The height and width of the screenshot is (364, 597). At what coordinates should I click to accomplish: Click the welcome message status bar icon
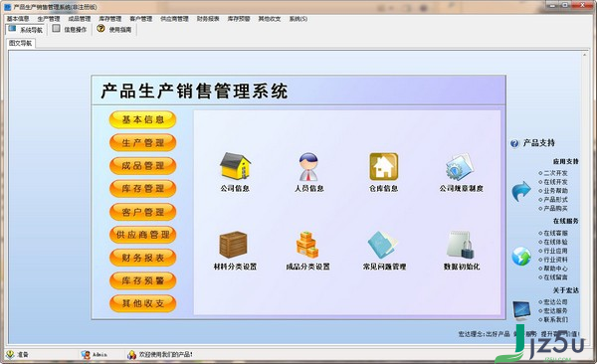(x=131, y=354)
